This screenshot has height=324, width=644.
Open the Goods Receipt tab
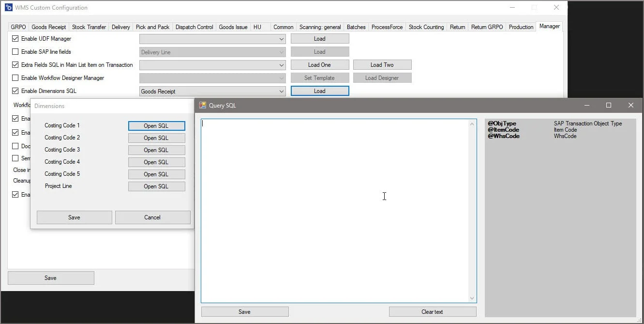[49, 27]
